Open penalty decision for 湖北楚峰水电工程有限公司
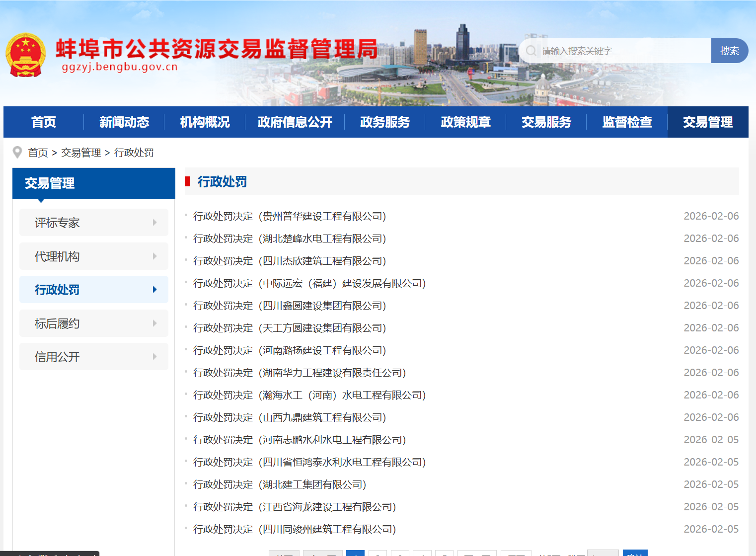756x556 pixels. [290, 238]
